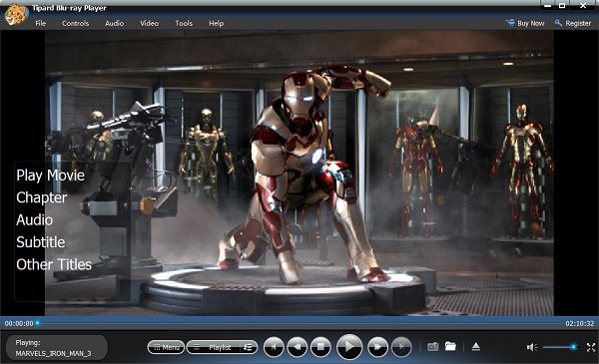Open the Controls menu
Screen dimensions: 599x364
[75, 23]
